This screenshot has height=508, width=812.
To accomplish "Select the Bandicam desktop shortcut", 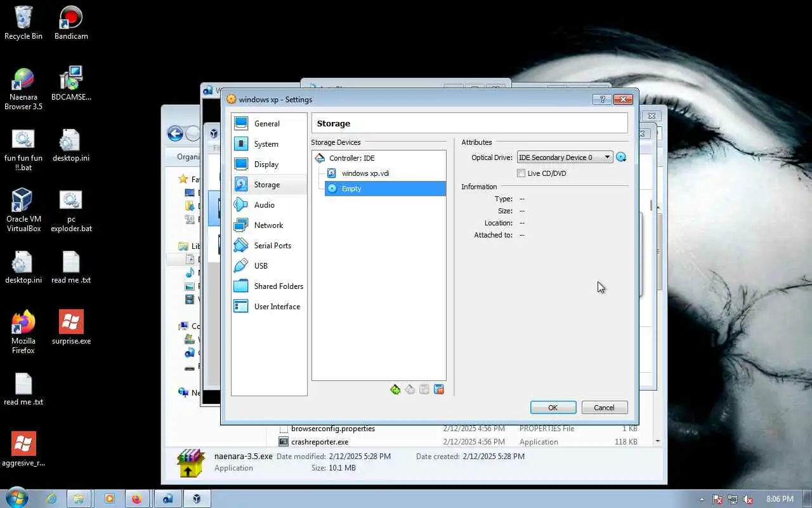I will (x=71, y=23).
